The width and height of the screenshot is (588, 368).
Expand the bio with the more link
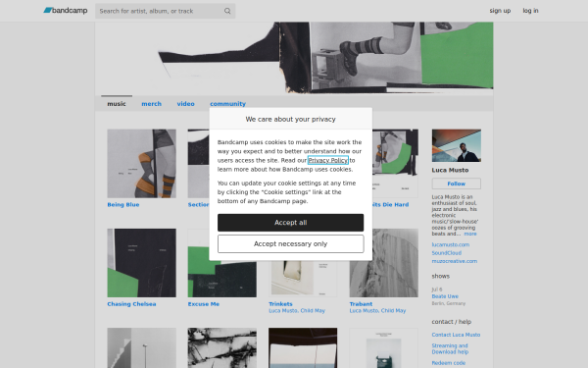[470, 234]
